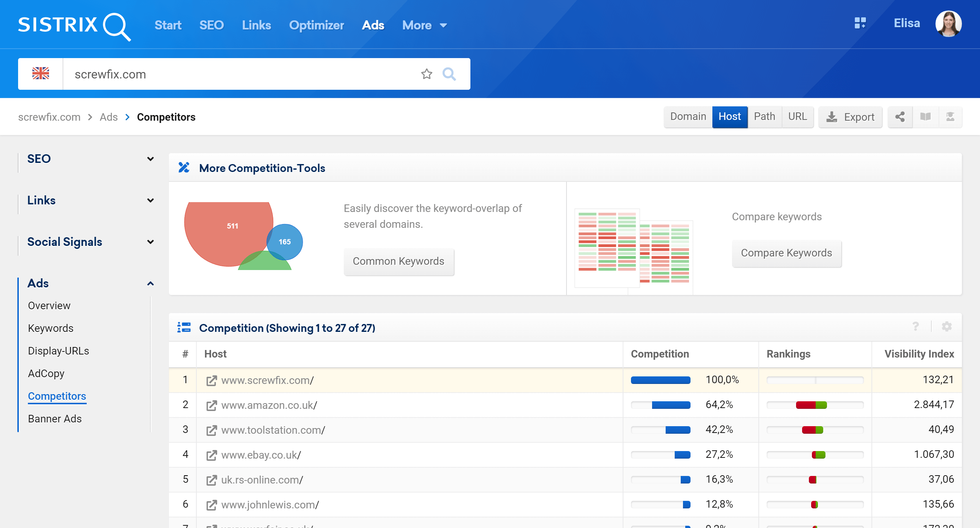Open the Optimizer tab
The width and height of the screenshot is (980, 528).
point(316,26)
